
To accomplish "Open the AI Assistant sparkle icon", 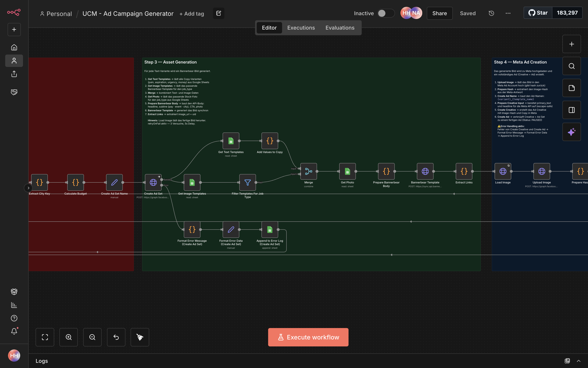I will pyautogui.click(x=571, y=132).
